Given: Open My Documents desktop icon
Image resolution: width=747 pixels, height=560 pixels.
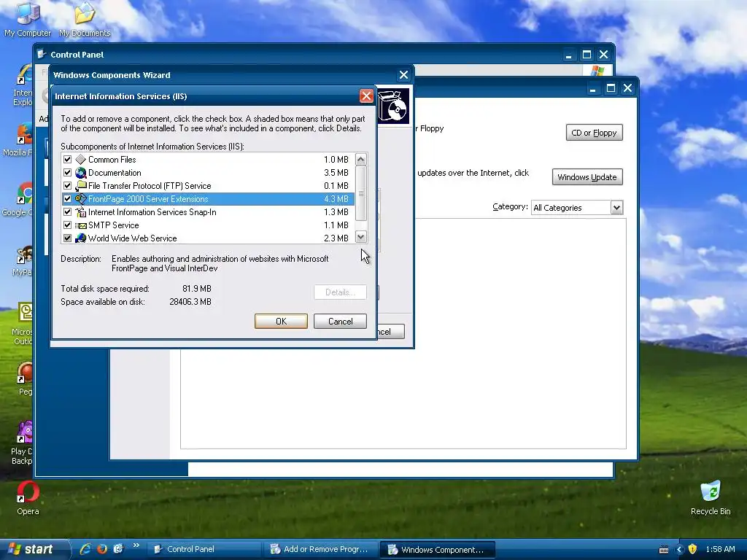Looking at the screenshot, I should coord(85,19).
